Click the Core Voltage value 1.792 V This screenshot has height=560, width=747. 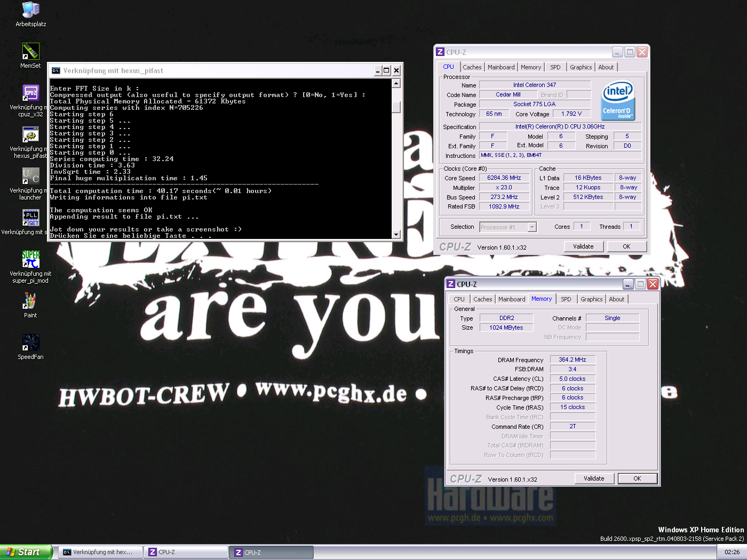pos(571,114)
